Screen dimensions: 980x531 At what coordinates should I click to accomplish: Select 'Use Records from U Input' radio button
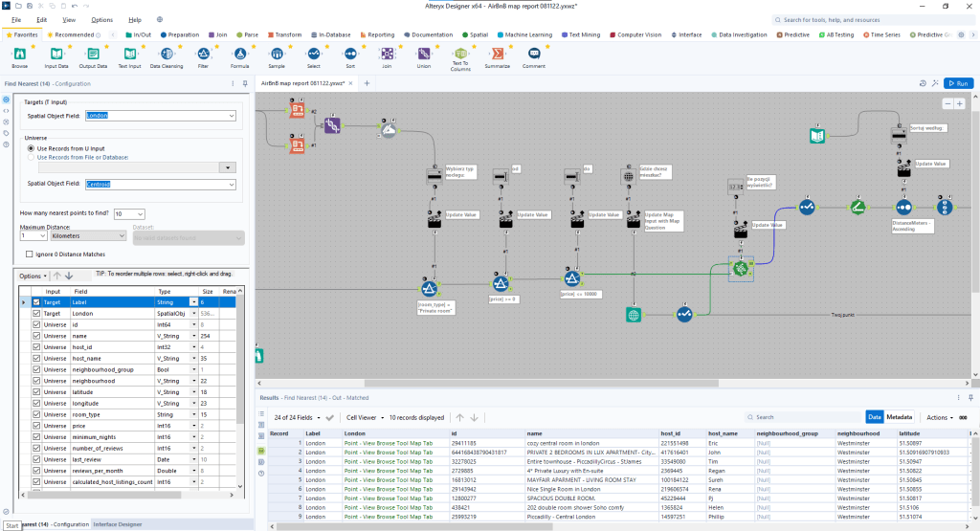point(31,148)
